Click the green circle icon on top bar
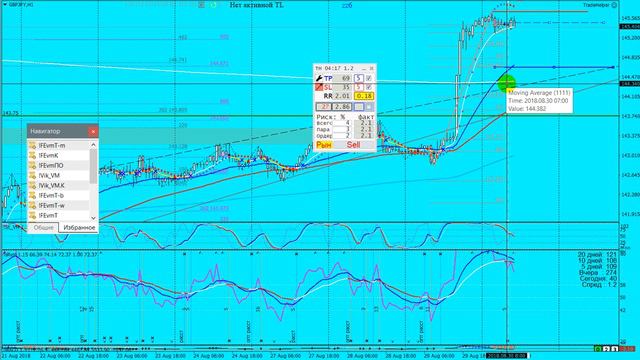 point(213,5)
